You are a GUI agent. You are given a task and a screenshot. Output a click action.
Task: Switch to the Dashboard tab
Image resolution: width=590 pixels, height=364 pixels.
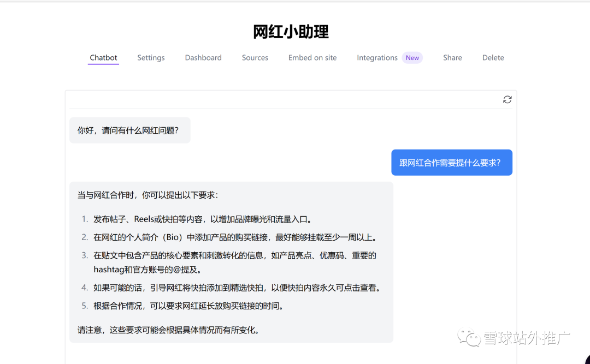203,57
